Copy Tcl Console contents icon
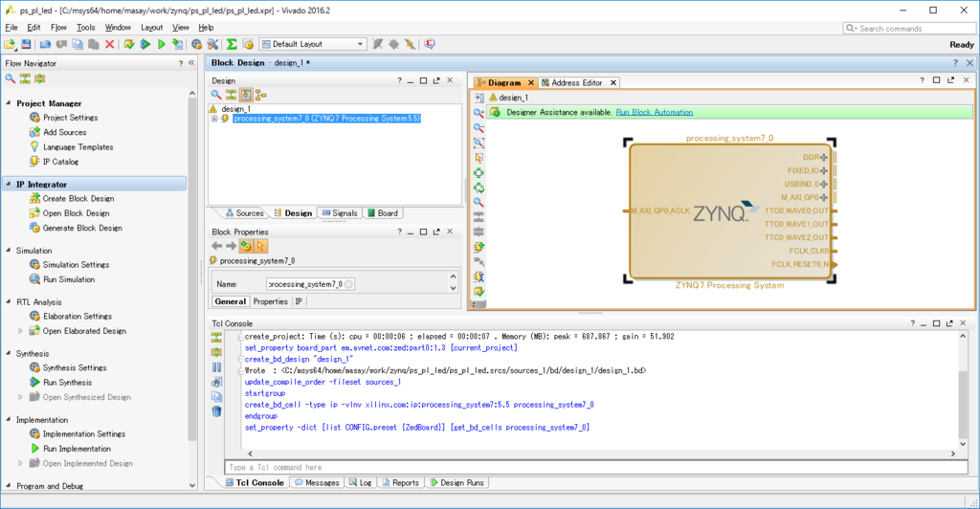This screenshot has height=509, width=980. click(x=216, y=397)
